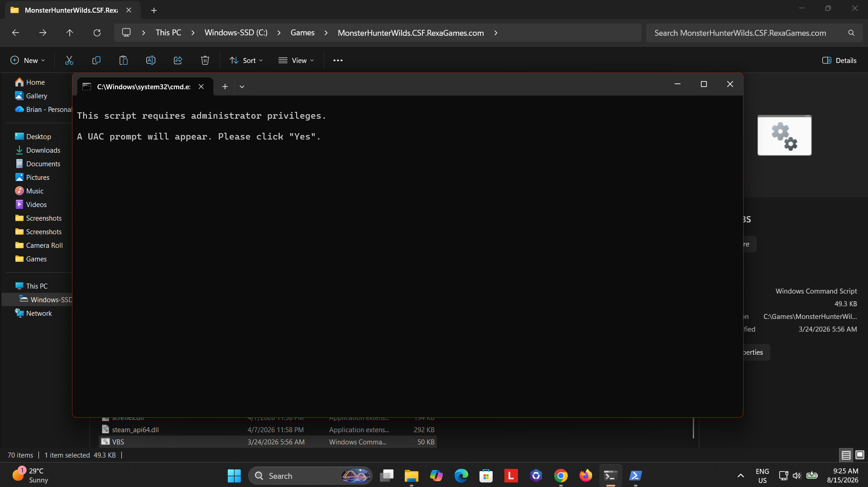Show hidden system tray icons

coord(741,476)
